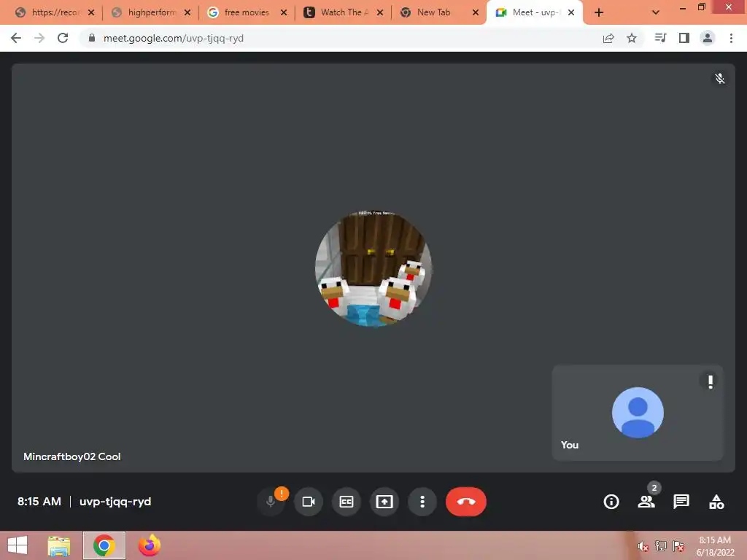Open Action Center flag icon
This screenshot has height=560, width=747.
tap(678, 546)
